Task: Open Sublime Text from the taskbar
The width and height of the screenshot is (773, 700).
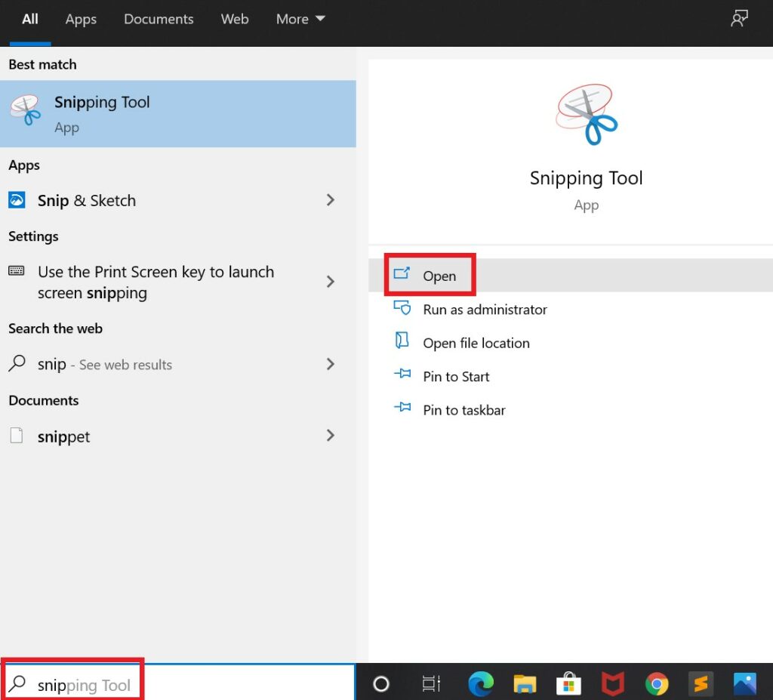Action: (700, 684)
